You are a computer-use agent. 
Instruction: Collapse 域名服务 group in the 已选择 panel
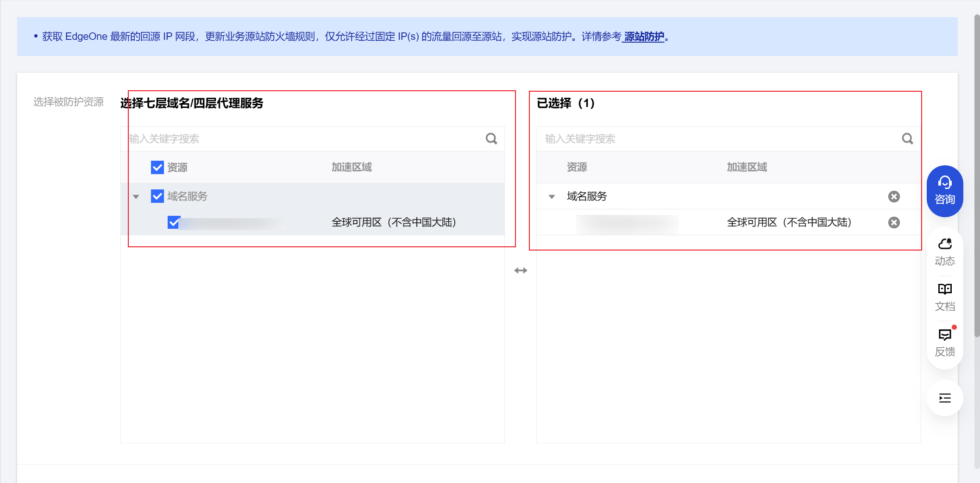[552, 197]
